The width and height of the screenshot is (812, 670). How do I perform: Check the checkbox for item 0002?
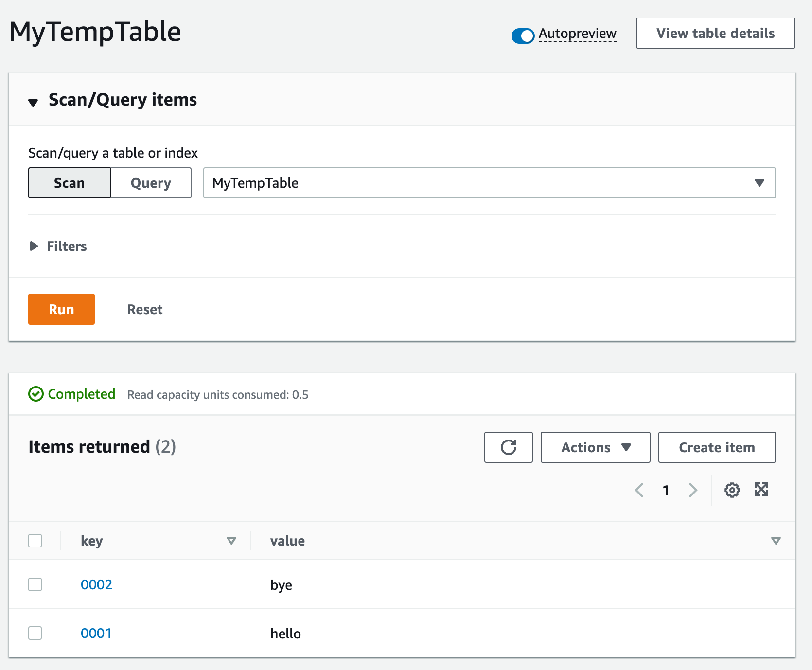(35, 584)
